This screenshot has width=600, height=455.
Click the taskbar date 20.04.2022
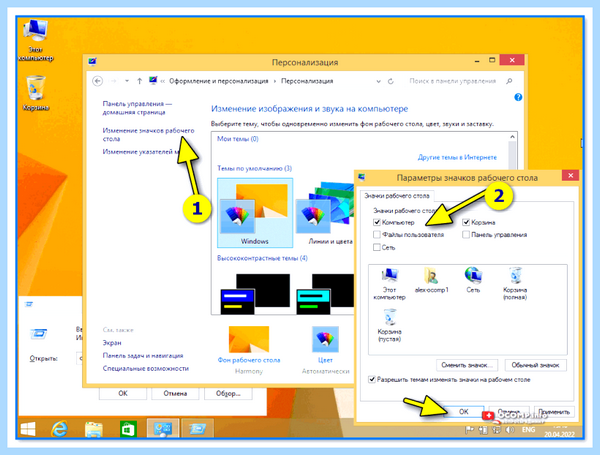[559, 434]
